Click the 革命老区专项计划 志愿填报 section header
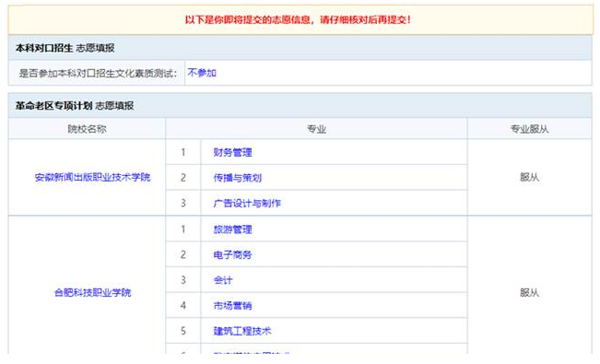The width and height of the screenshot is (600, 364). click(x=300, y=106)
